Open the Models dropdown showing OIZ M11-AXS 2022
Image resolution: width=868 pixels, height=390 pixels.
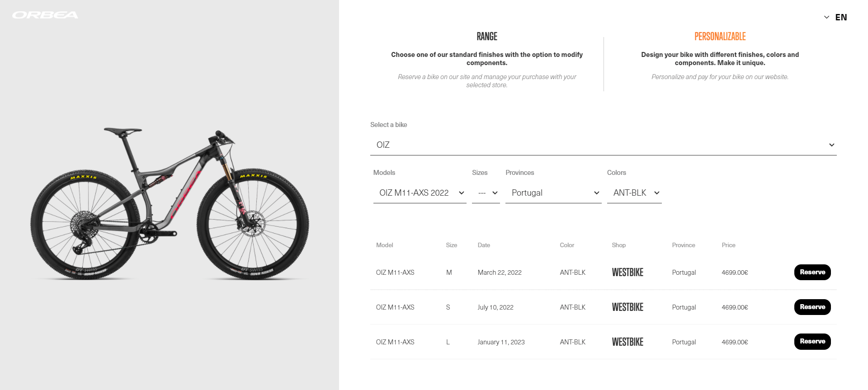tap(420, 193)
